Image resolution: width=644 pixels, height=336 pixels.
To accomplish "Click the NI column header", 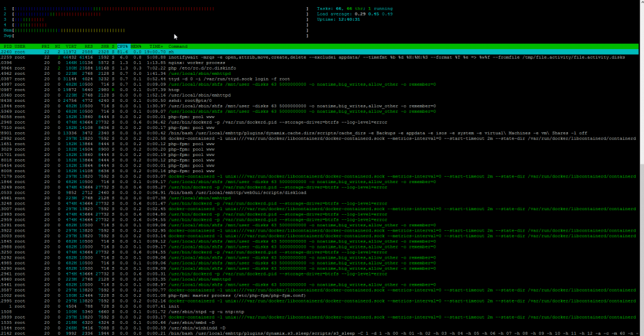I will [x=58, y=46].
